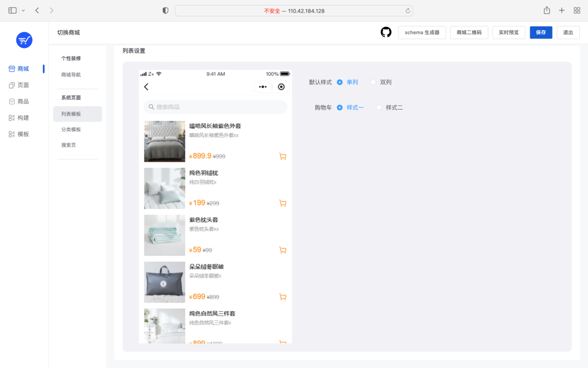The image size is (588, 368).
Task: Go back with the browser back arrow
Action: click(x=37, y=10)
